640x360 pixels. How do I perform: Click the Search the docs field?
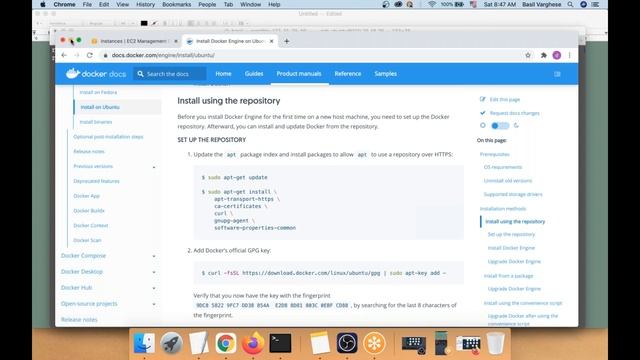click(169, 74)
